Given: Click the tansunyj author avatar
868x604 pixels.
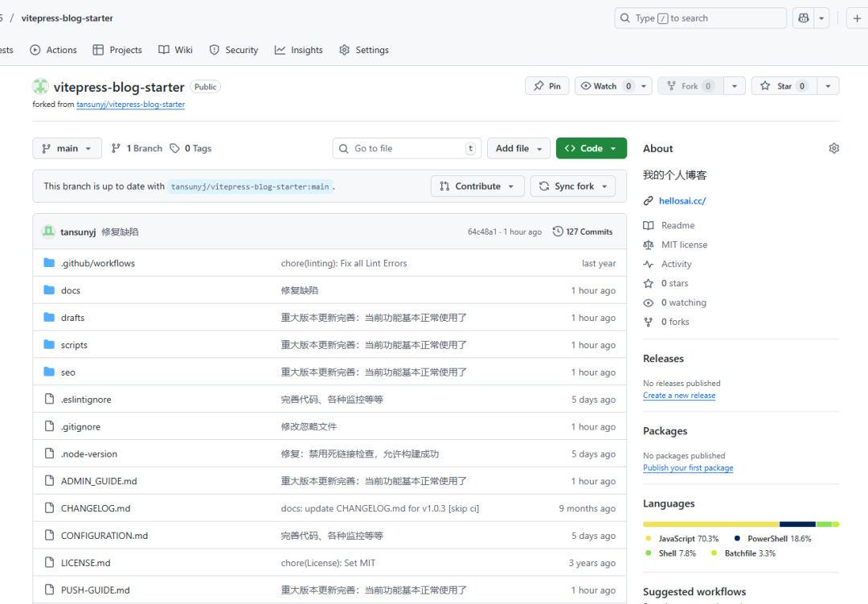Looking at the screenshot, I should click(48, 232).
